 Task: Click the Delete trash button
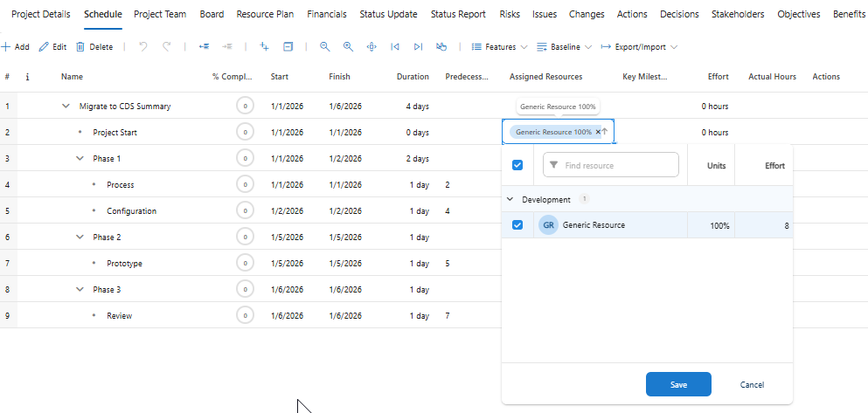94,47
